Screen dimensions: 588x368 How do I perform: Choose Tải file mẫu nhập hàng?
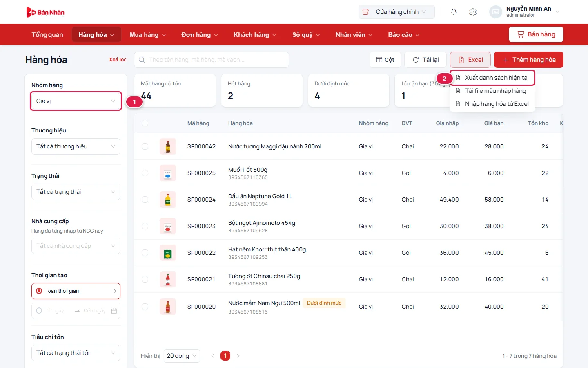tap(492, 91)
